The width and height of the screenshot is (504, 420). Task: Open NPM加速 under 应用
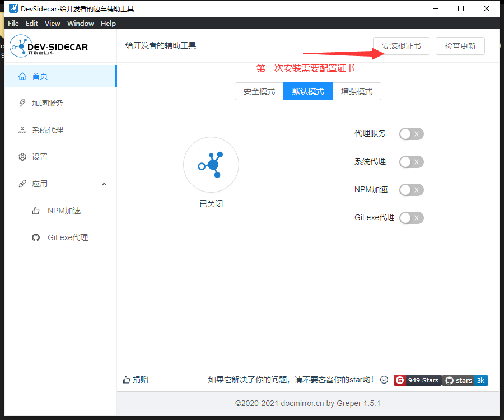[60, 211]
